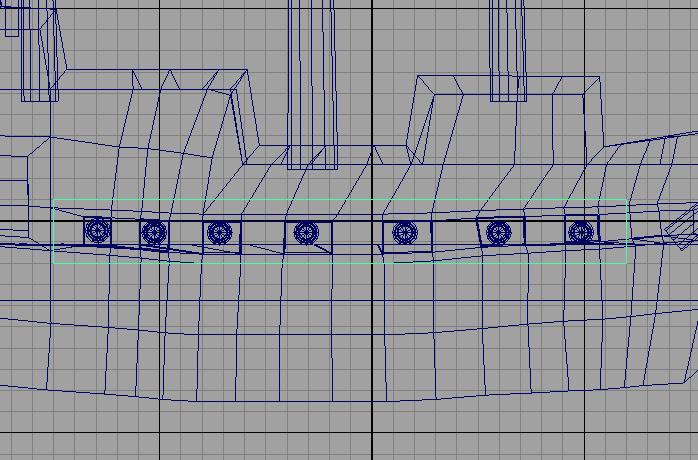This screenshot has width=698, height=460.
Task: Select the second cannon wheel from left
Action: [154, 232]
